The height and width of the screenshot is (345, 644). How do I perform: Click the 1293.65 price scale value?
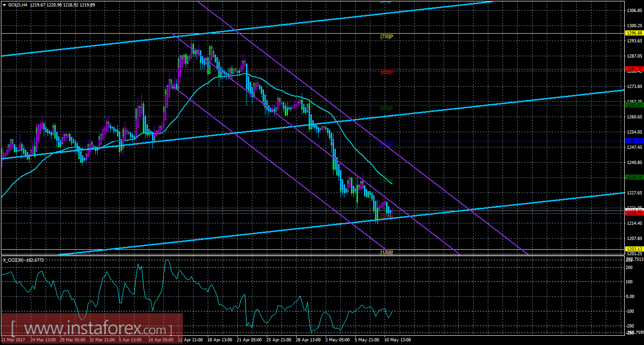tap(634, 41)
